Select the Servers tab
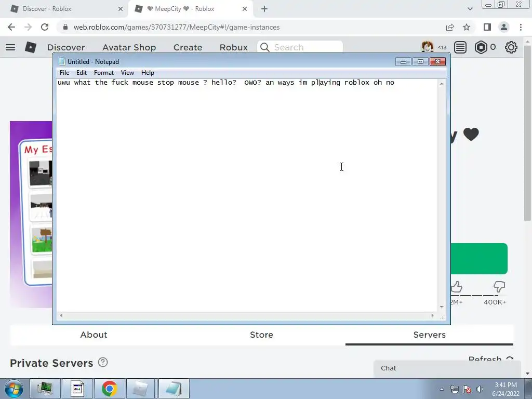Screen dimensions: 532x399 click(429, 335)
